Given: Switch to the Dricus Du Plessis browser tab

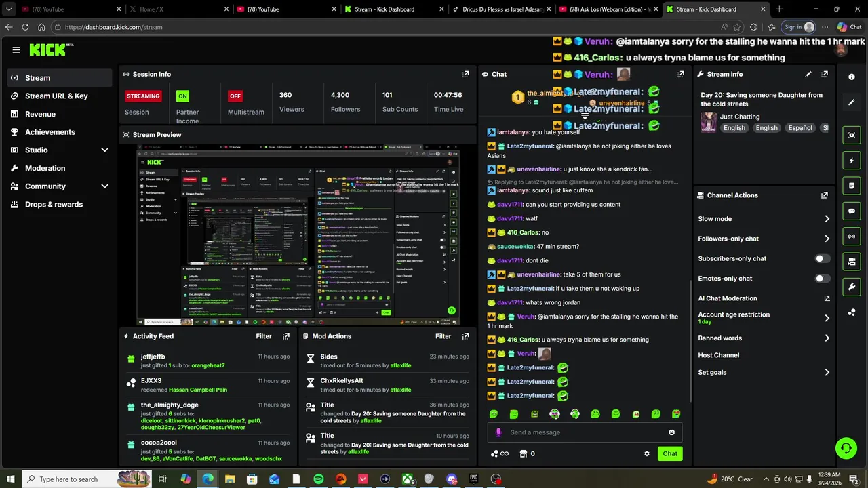Looking at the screenshot, I should 500,9.
